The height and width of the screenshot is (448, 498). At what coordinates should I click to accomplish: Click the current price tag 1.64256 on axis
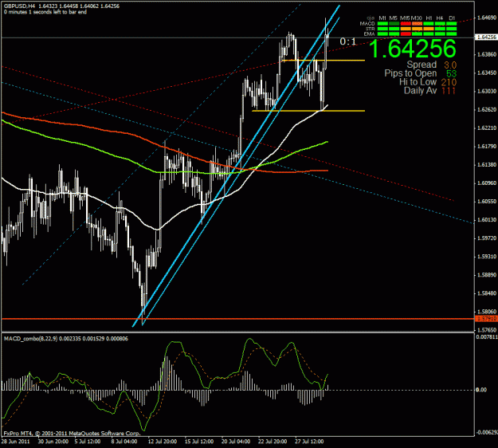click(486, 37)
